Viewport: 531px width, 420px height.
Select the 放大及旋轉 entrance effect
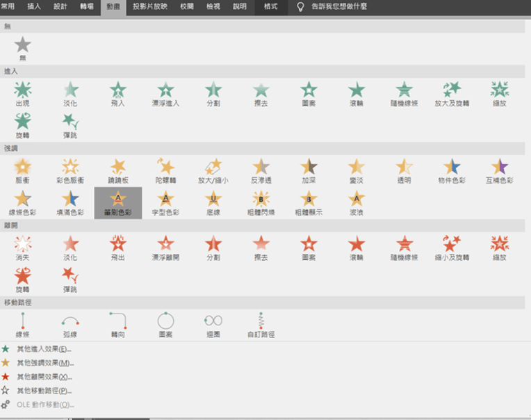pos(452,94)
